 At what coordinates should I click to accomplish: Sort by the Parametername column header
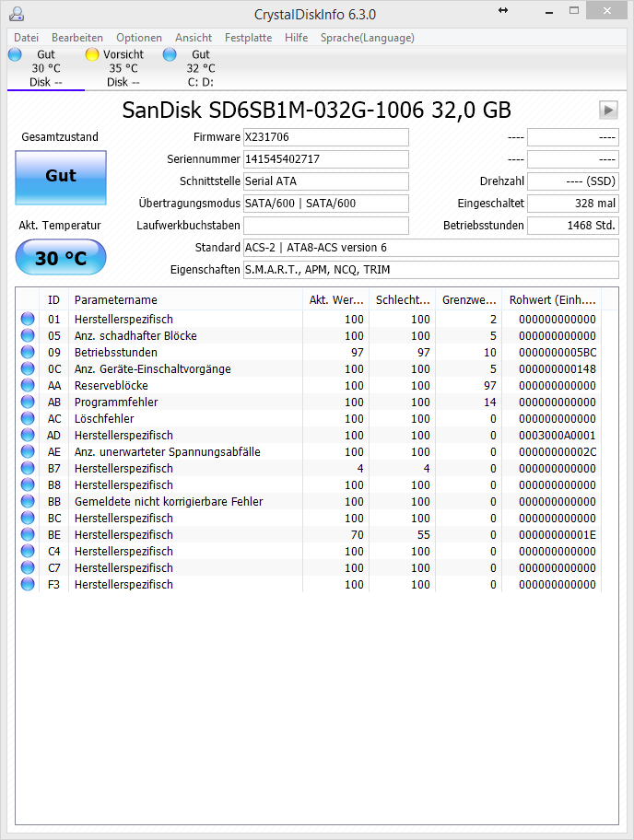click(185, 300)
